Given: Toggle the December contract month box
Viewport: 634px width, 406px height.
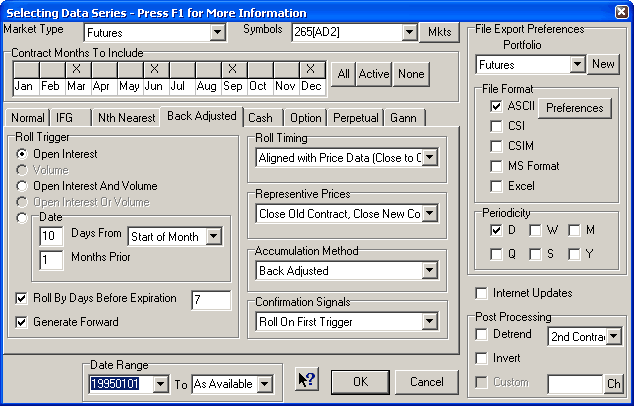Looking at the screenshot, I should pyautogui.click(x=311, y=70).
